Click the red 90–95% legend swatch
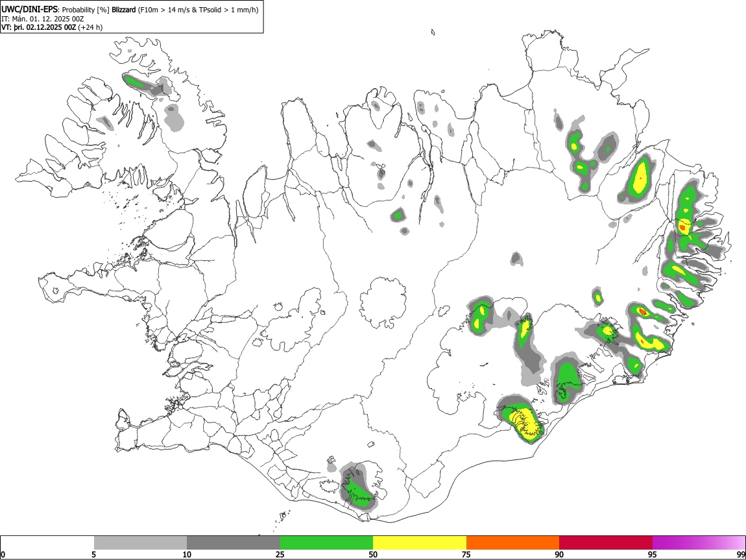Image resolution: width=746 pixels, height=560 pixels. pos(606,542)
